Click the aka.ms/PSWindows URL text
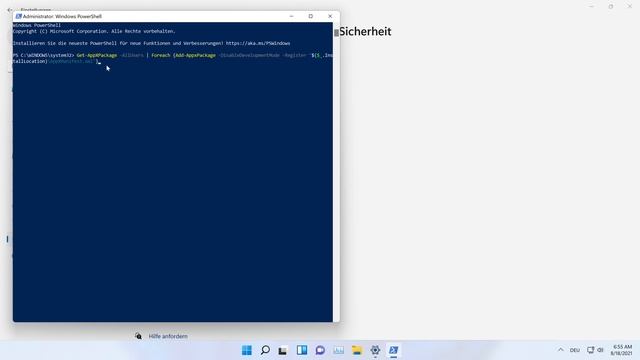 258,43
